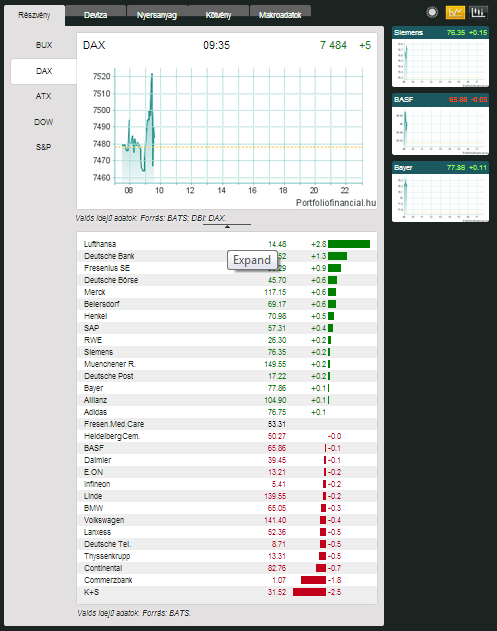Click the Continental stock row

point(227,568)
